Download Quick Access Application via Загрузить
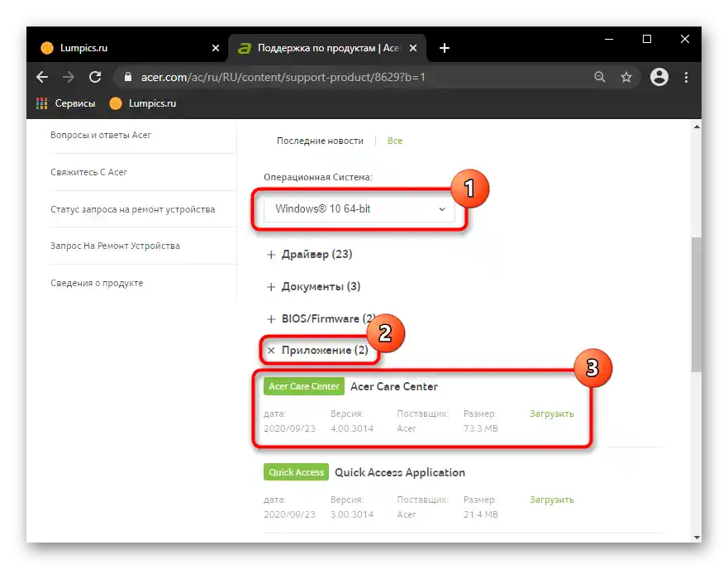 click(x=551, y=500)
